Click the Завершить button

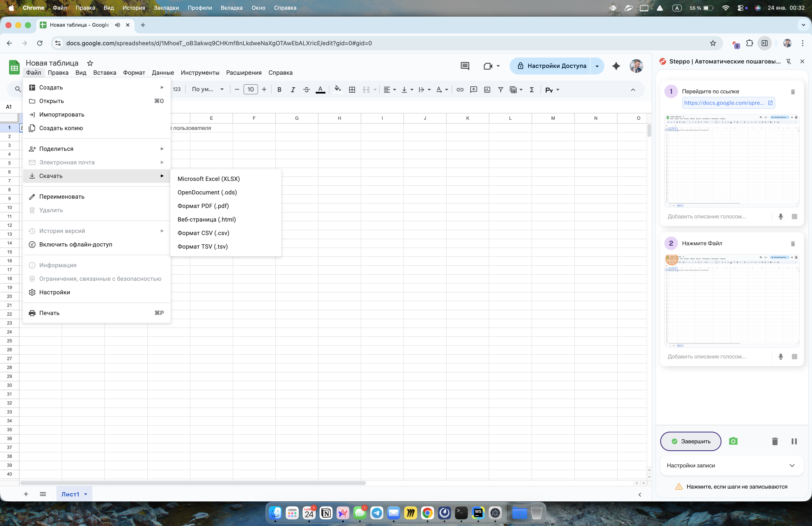691,441
